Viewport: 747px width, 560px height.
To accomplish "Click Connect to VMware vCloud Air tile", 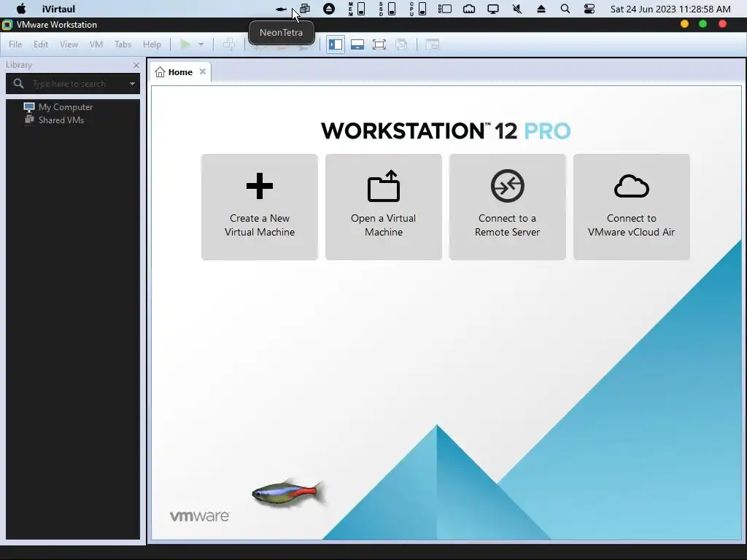I will [x=631, y=206].
